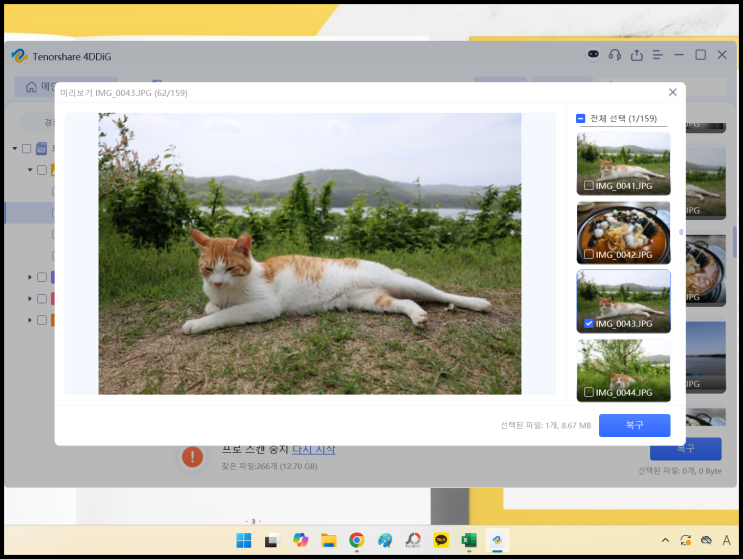The height and width of the screenshot is (559, 743).
Task: Open the Paint app on the taskbar
Action: (x=385, y=540)
